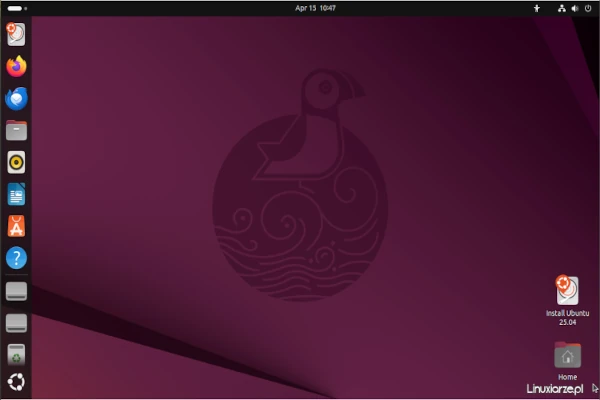
Task: Open the Help icon in dock
Action: coord(16,258)
